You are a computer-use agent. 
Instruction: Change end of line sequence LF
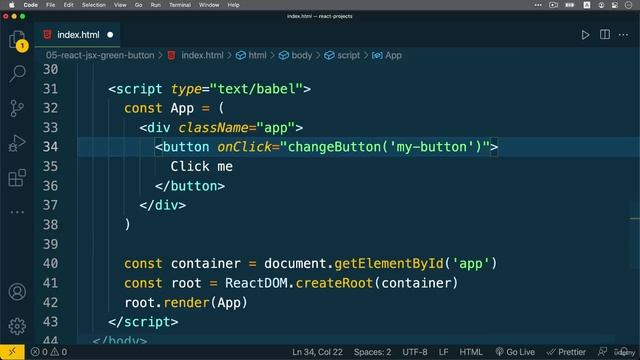pyautogui.click(x=443, y=352)
